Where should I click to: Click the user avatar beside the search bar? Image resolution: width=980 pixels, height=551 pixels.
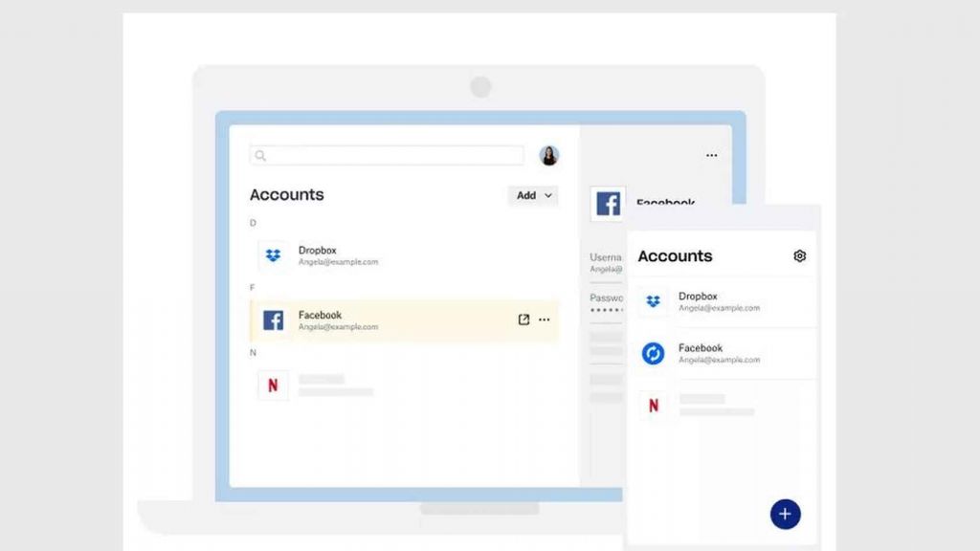click(548, 154)
